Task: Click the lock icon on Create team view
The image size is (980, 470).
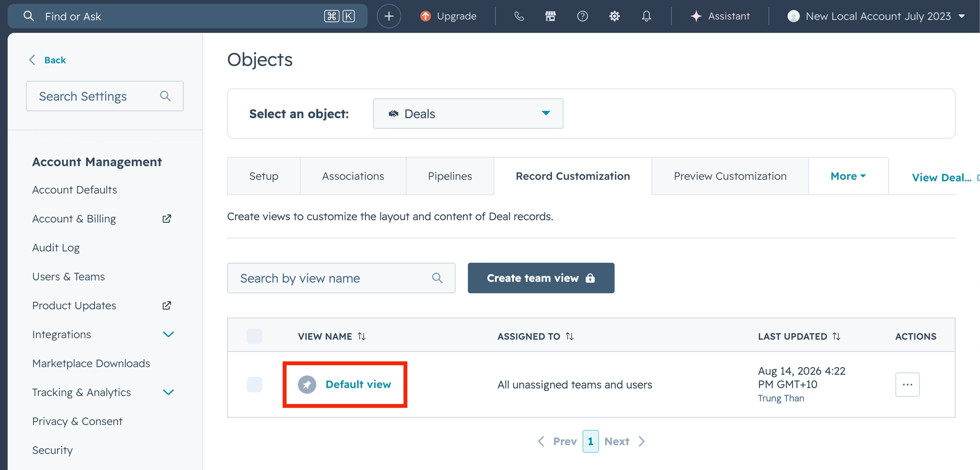Action: pyautogui.click(x=590, y=278)
